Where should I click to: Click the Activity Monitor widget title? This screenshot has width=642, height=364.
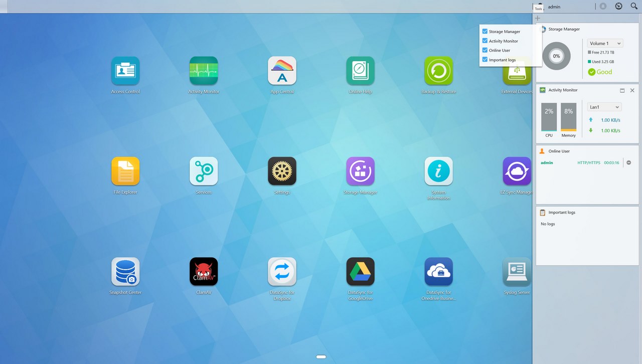click(563, 90)
